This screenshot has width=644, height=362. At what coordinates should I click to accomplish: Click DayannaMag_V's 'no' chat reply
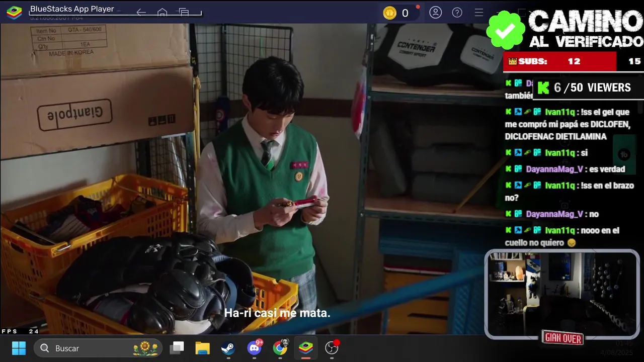point(552,214)
